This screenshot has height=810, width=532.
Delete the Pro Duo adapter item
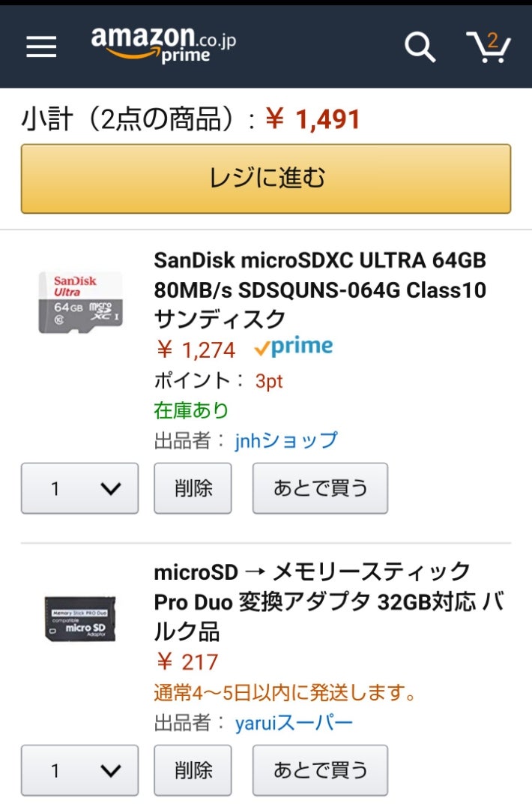click(x=193, y=770)
